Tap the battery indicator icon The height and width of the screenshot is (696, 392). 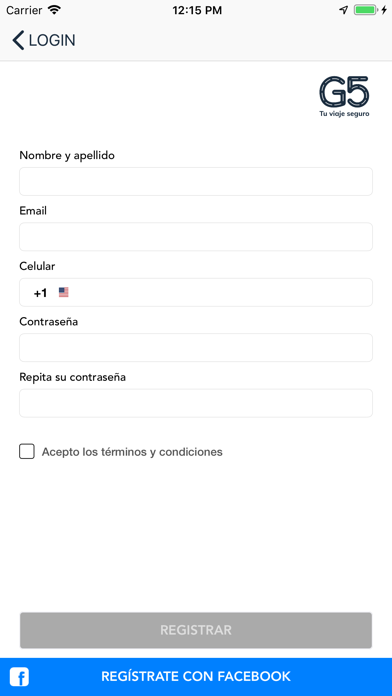(366, 10)
